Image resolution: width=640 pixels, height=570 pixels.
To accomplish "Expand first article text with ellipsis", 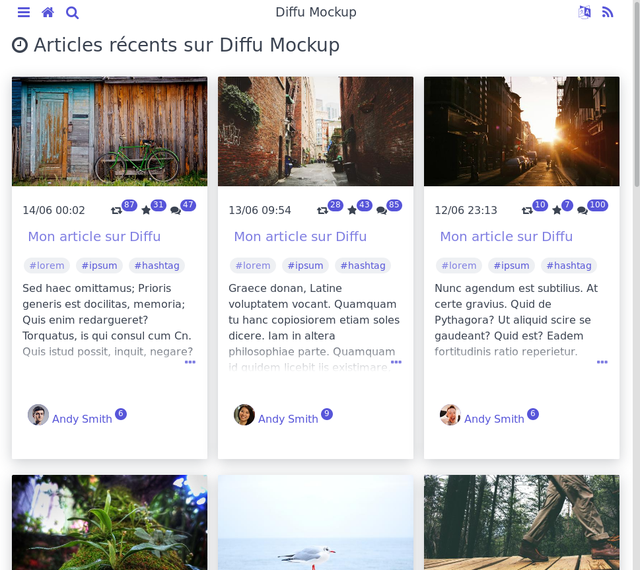I will point(190,362).
